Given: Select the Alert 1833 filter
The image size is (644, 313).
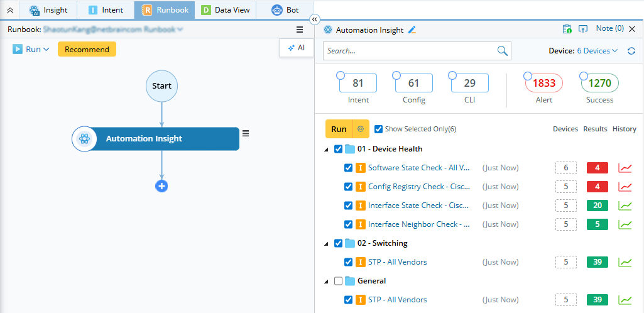Looking at the screenshot, I should tap(544, 83).
